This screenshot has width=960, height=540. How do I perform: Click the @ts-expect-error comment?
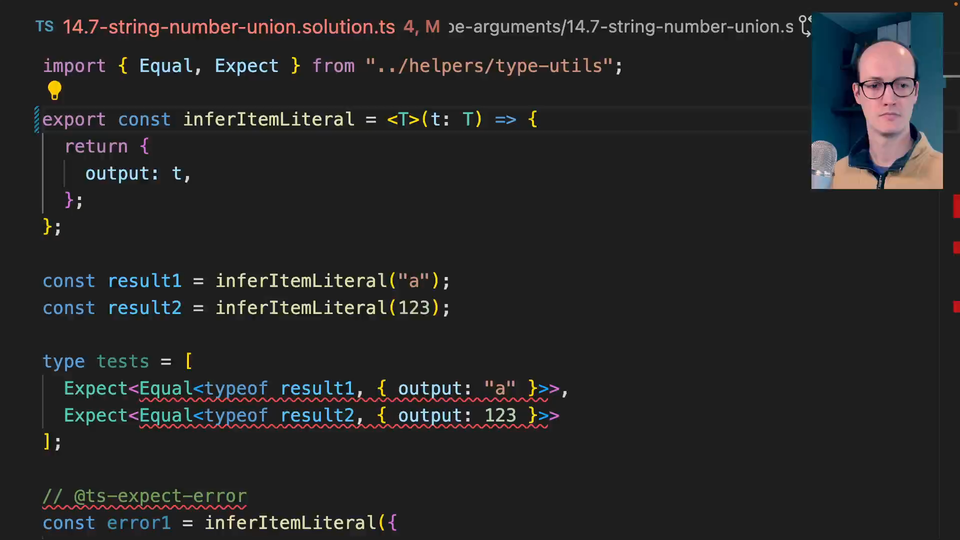(145, 496)
